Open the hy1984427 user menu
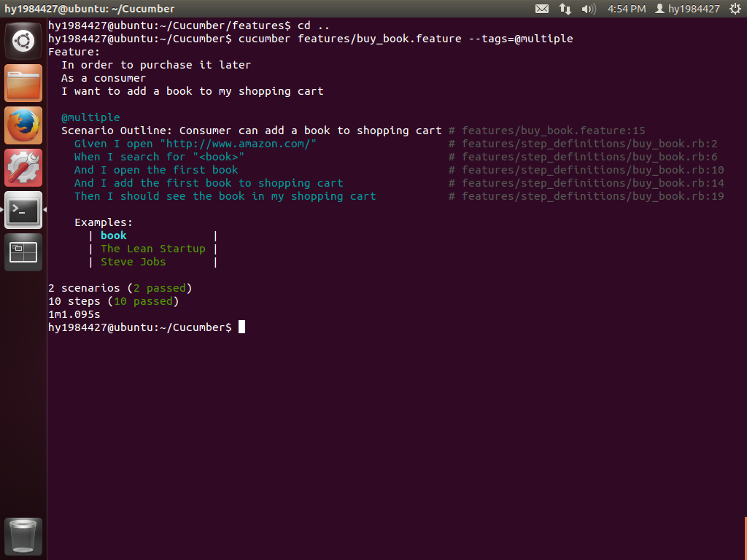 point(687,9)
